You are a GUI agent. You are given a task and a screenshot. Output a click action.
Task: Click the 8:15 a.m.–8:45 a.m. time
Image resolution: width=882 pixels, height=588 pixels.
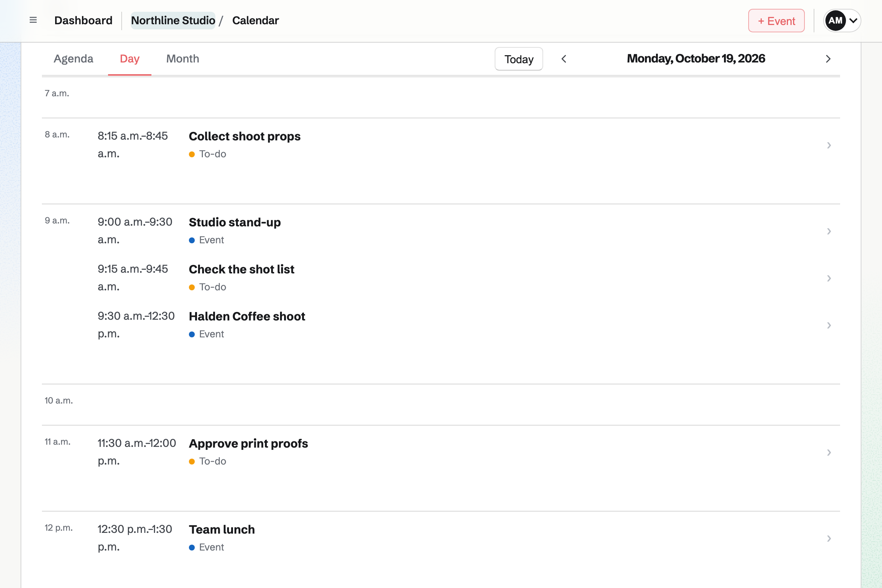pyautogui.click(x=133, y=145)
